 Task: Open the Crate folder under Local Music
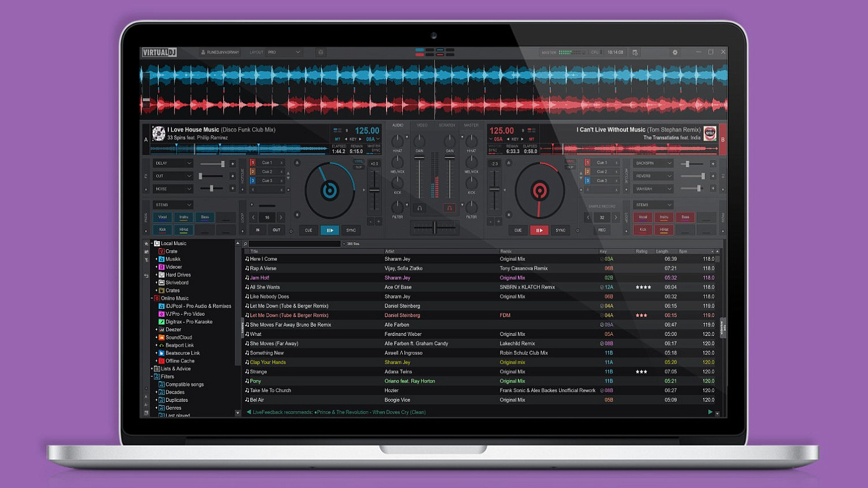tap(171, 251)
